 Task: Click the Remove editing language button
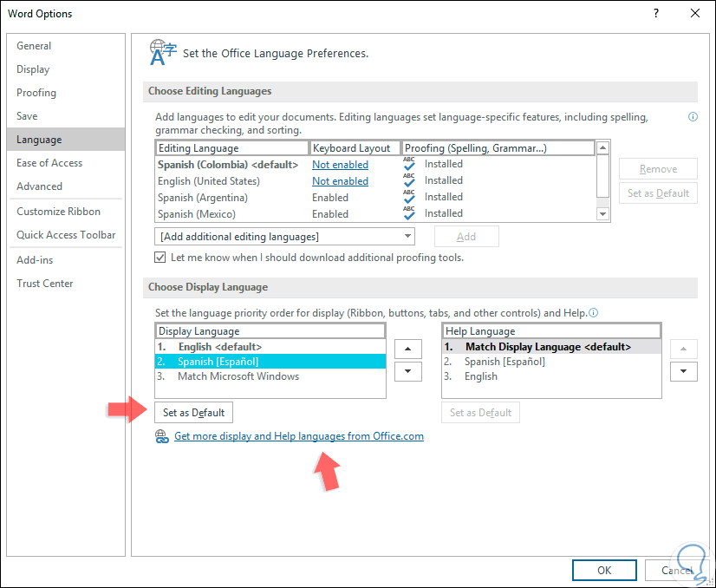coord(658,169)
